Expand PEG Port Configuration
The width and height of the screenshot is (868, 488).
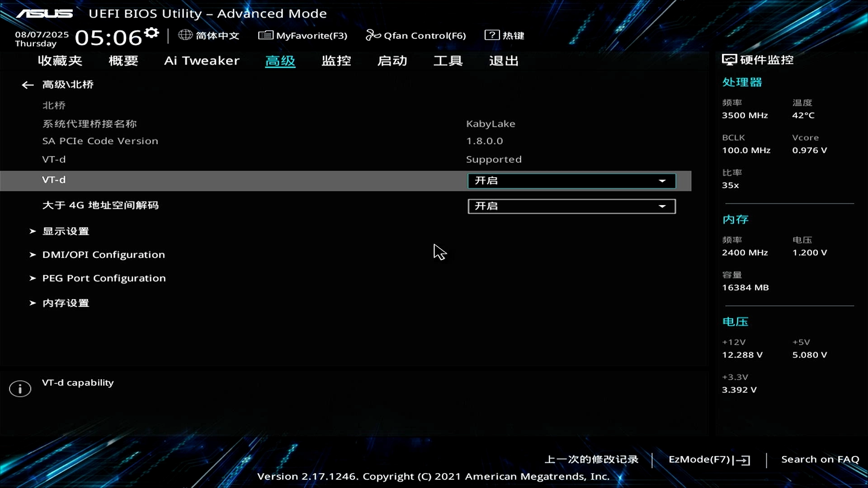[104, 278]
